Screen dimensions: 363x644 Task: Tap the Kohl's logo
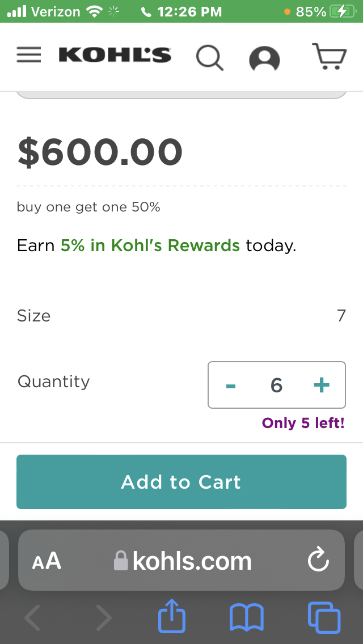coord(115,55)
